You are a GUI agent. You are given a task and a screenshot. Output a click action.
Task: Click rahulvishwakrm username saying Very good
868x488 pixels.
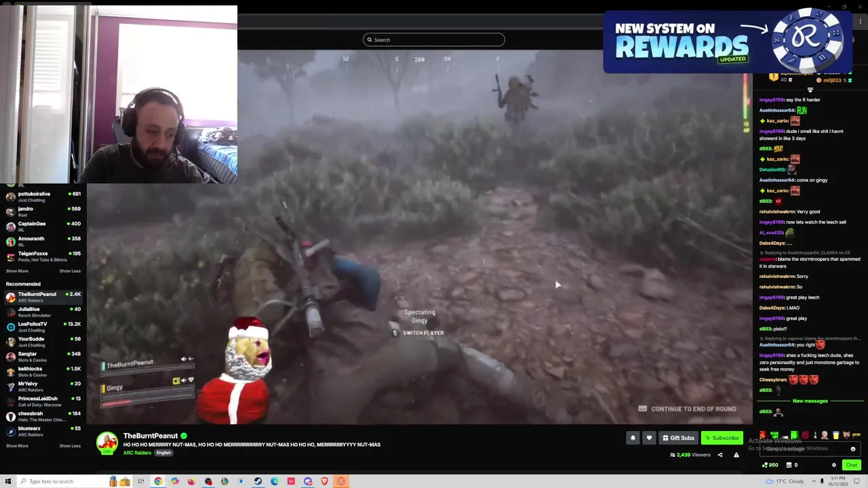(x=777, y=211)
